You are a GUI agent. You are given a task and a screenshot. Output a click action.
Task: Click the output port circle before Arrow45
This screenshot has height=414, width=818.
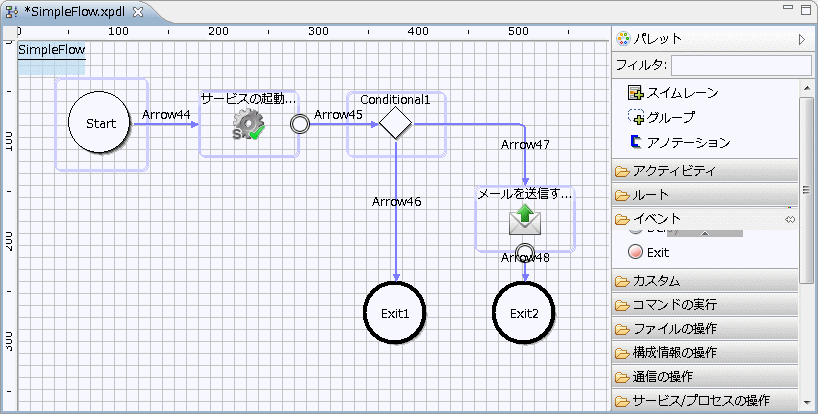pos(300,124)
